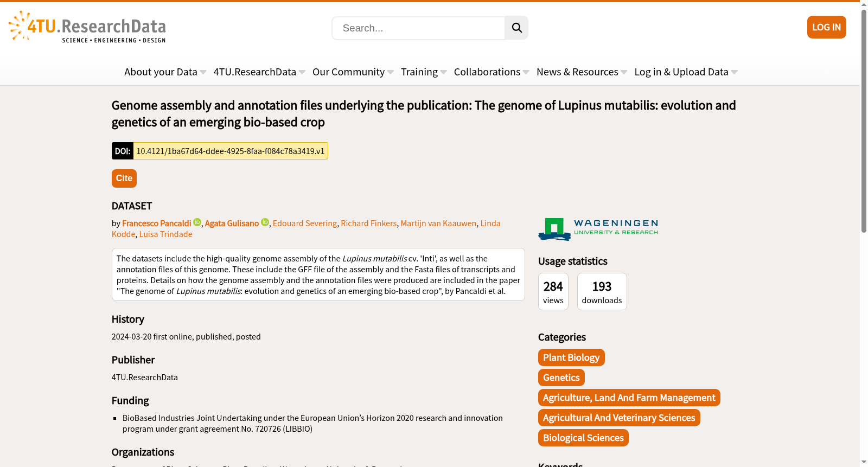Viewport: 868px width, 467px height.
Task: Click the BioBased Industries funding entry
Action: (x=312, y=423)
